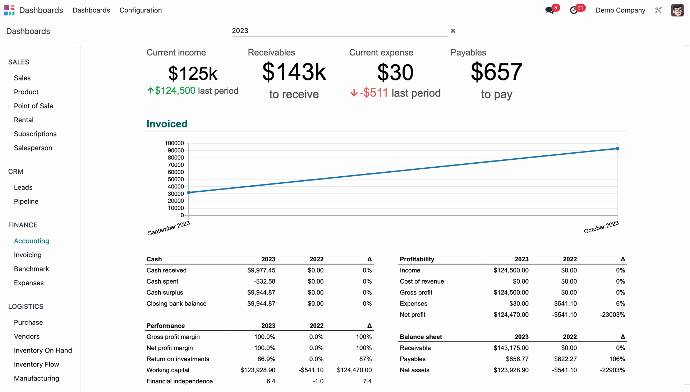Select the Accounting dashboard

[x=31, y=241]
